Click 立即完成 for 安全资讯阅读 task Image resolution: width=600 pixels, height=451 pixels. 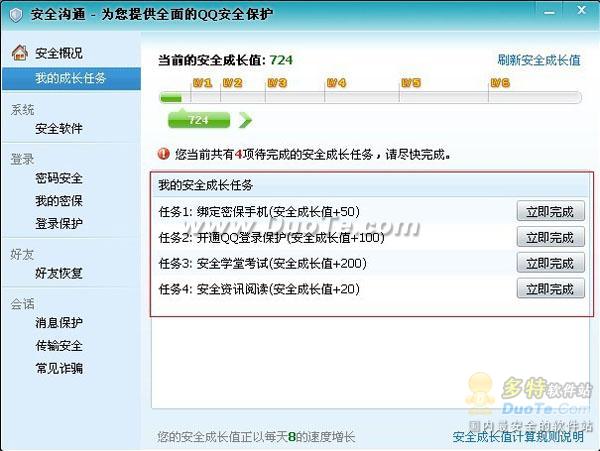[550, 288]
